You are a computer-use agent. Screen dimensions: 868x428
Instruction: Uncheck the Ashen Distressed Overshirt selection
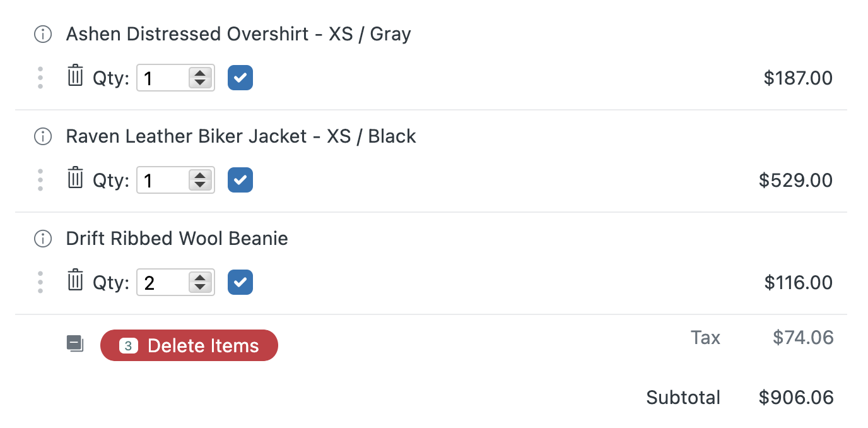240,77
